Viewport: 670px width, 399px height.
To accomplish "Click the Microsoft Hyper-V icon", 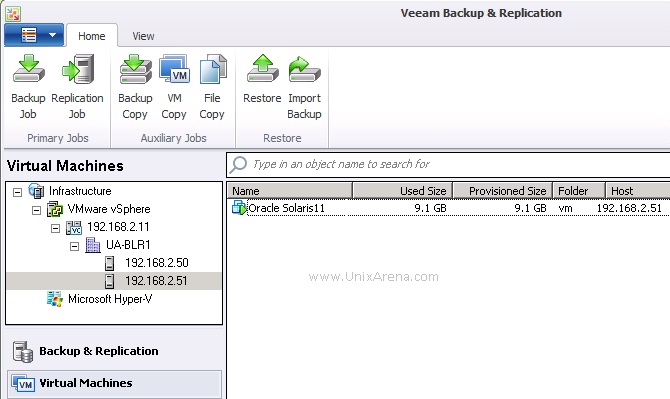I will point(55,299).
